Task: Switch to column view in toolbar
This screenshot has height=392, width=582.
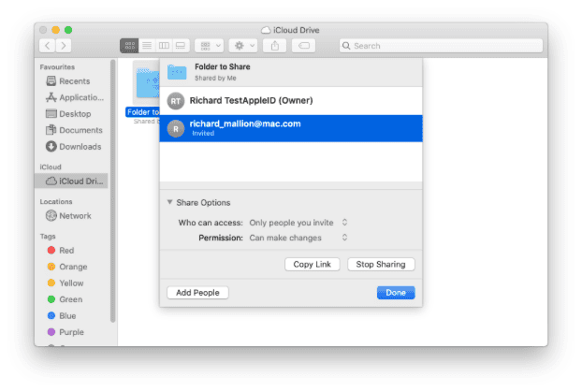Action: pyautogui.click(x=164, y=46)
